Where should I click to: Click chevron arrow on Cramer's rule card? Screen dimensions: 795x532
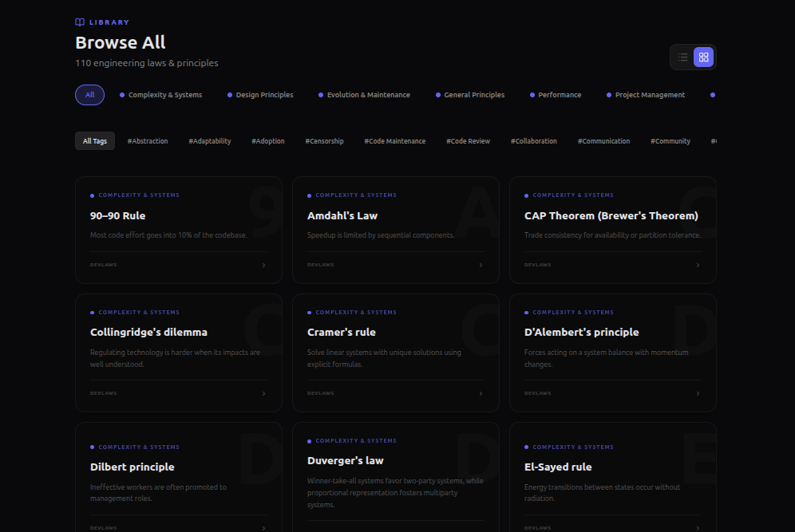(481, 393)
